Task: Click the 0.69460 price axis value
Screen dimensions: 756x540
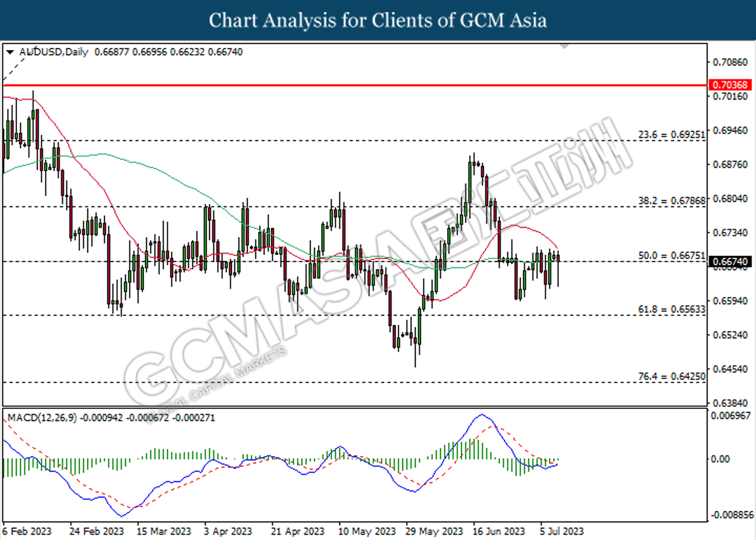Action: coord(730,131)
